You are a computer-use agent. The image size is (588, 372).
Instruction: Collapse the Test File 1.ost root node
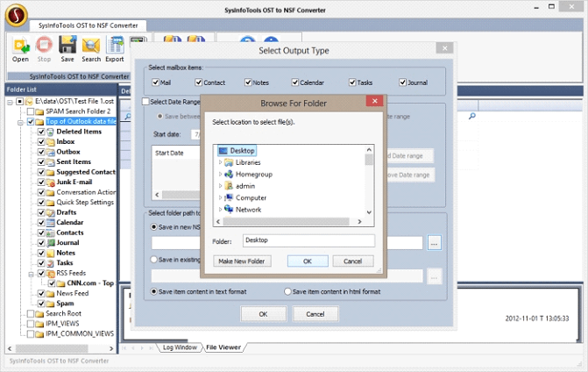[11, 102]
